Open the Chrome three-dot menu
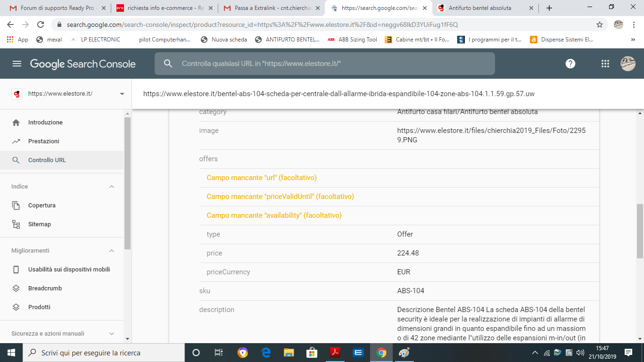This screenshot has height=362, width=644. [635, 25]
